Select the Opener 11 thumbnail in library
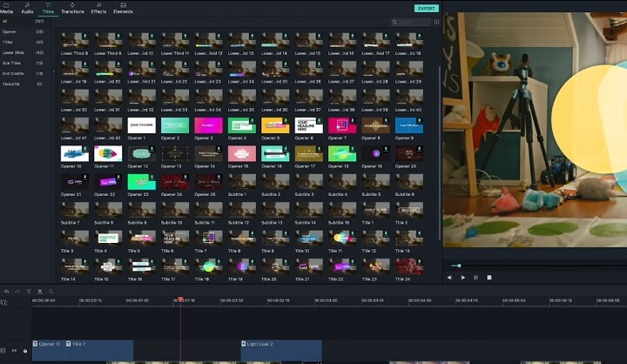Viewport: 627px width, 364px height. pyautogui.click(x=108, y=153)
